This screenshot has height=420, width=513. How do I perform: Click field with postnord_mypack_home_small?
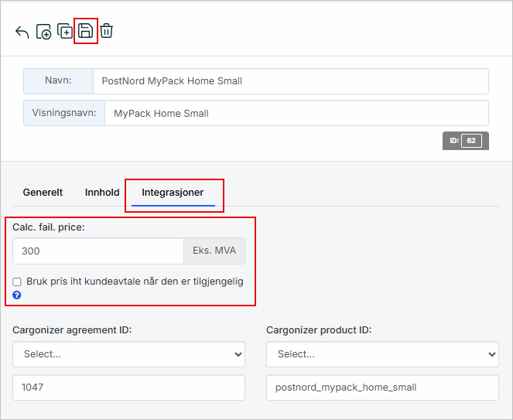click(382, 388)
